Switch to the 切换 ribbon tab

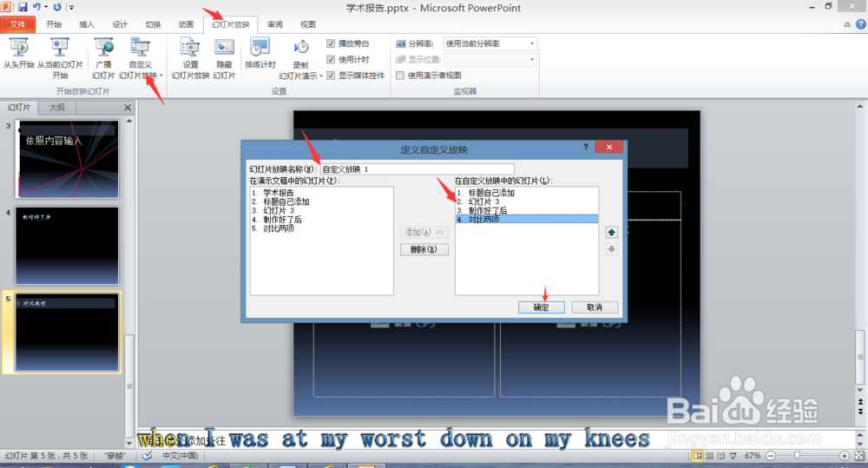coord(153,24)
